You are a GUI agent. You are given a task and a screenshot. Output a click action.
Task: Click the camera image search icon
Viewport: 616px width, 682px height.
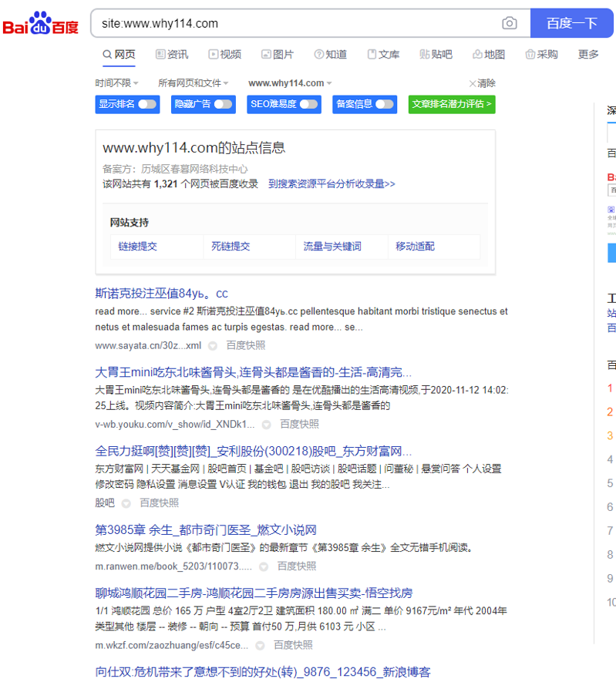(x=509, y=23)
